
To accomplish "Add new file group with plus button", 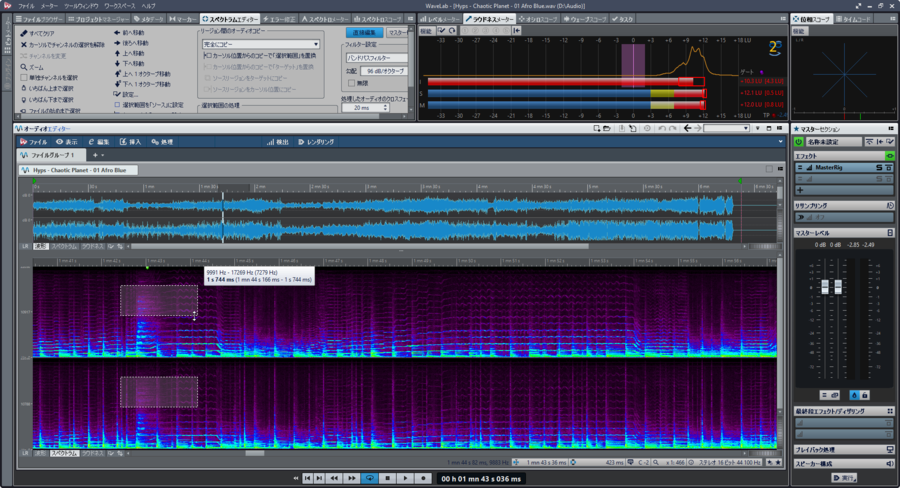I will [x=96, y=155].
